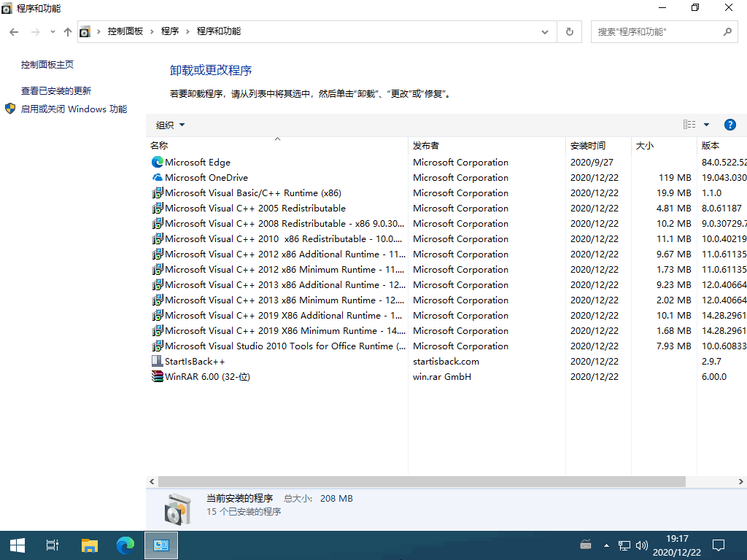Open the notification center icon

(718, 545)
